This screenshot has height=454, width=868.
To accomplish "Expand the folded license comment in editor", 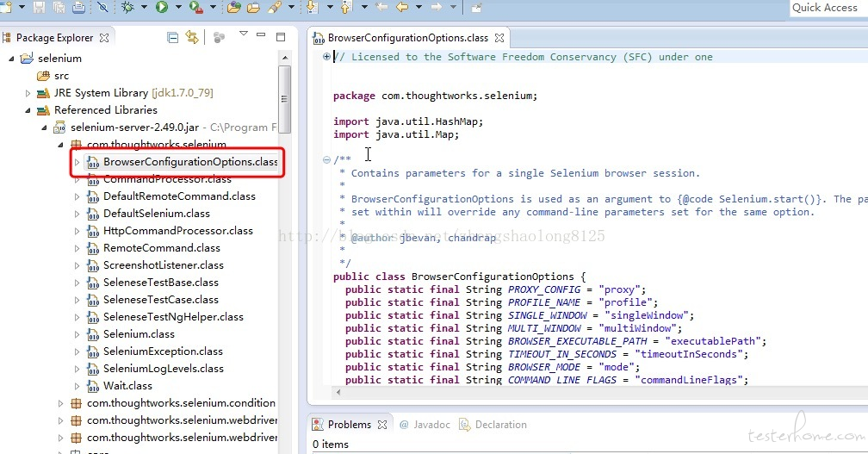I will pyautogui.click(x=326, y=57).
